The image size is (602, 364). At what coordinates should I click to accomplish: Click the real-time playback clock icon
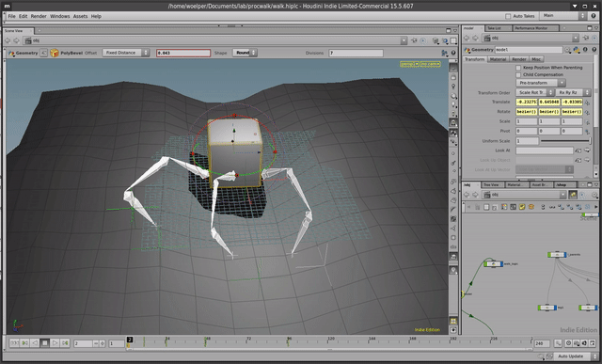[568, 343]
